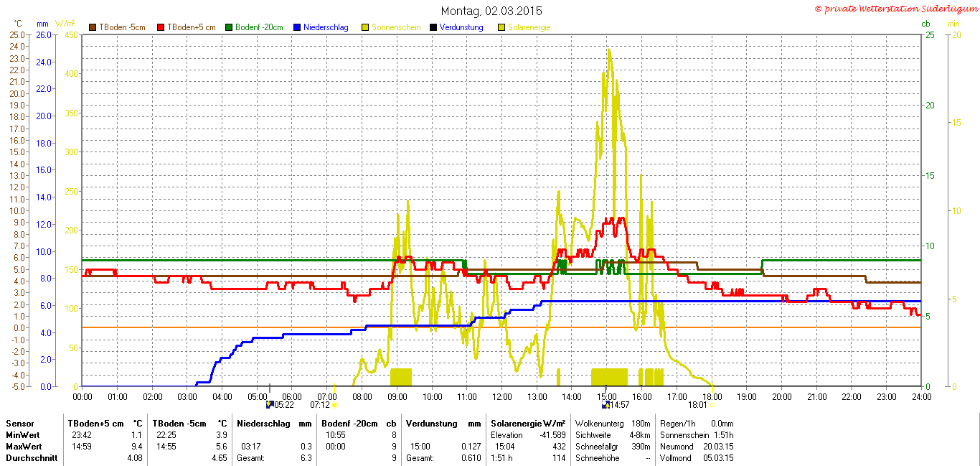Click the Solarenergie W/m² column header
This screenshot has width=980, height=466.
(527, 424)
